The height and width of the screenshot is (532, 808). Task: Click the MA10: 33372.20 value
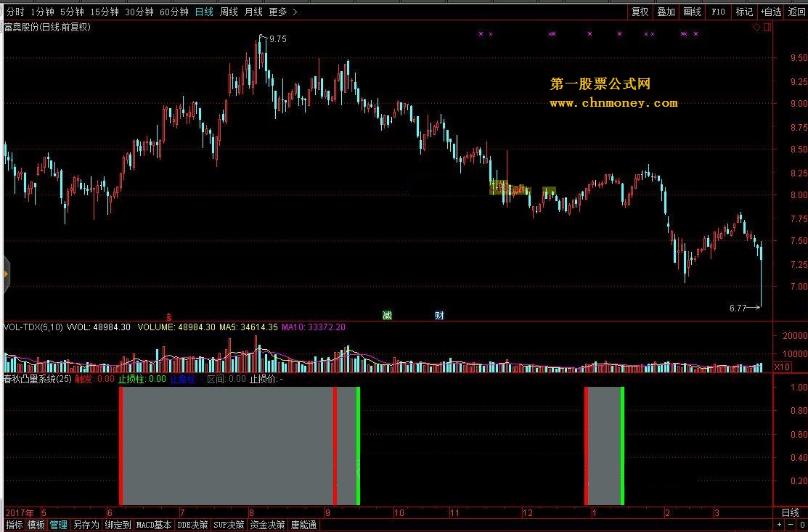314,327
